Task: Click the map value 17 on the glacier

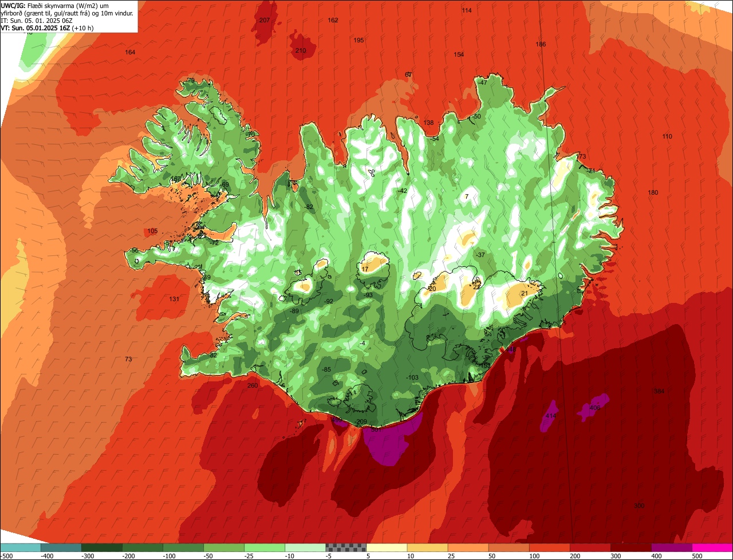Action: click(x=365, y=269)
